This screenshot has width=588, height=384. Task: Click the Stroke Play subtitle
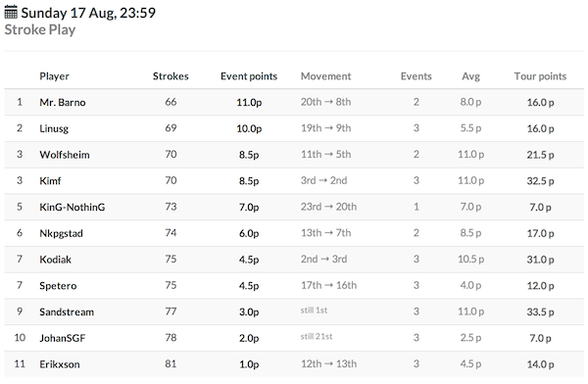click(40, 29)
